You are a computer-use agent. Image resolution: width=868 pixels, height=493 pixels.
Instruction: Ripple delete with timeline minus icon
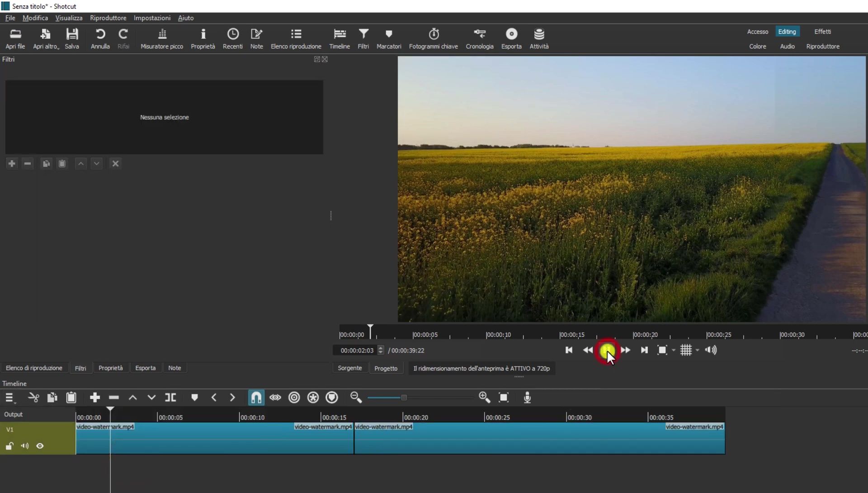coord(114,398)
